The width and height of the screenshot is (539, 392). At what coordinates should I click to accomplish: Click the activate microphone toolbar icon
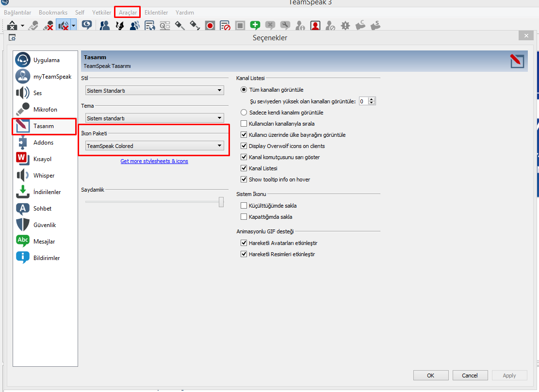coord(33,25)
